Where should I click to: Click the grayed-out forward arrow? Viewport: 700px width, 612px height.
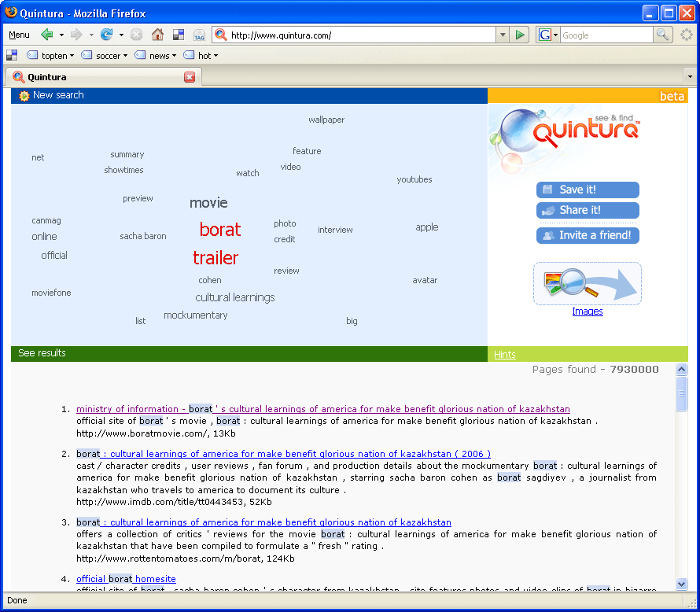pyautogui.click(x=76, y=35)
